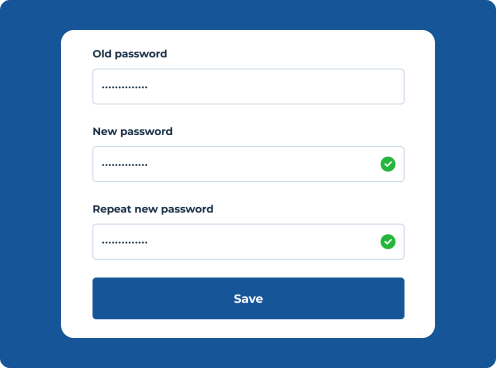Screen dimensions: 496x368
Task: Click the New password label
Action: [x=133, y=131]
